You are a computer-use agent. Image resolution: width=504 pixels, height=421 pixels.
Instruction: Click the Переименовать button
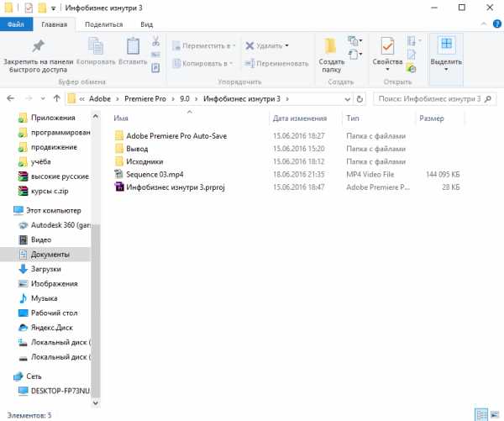coord(276,63)
